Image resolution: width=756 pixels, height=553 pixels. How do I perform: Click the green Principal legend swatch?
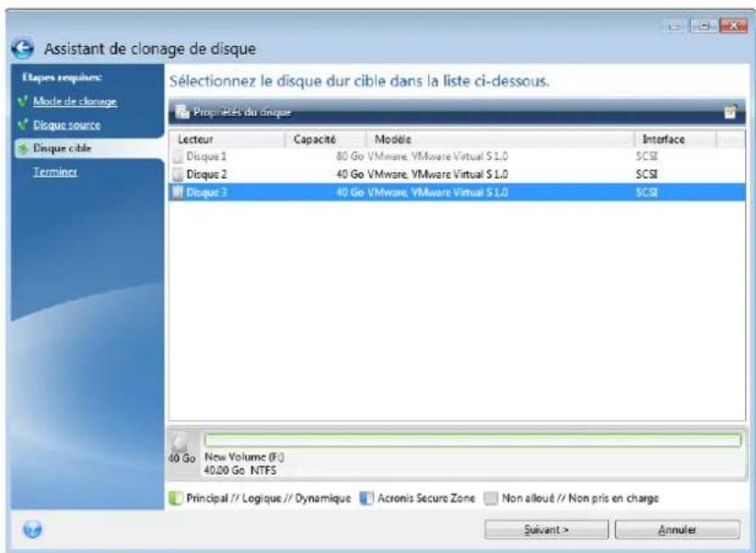176,499
